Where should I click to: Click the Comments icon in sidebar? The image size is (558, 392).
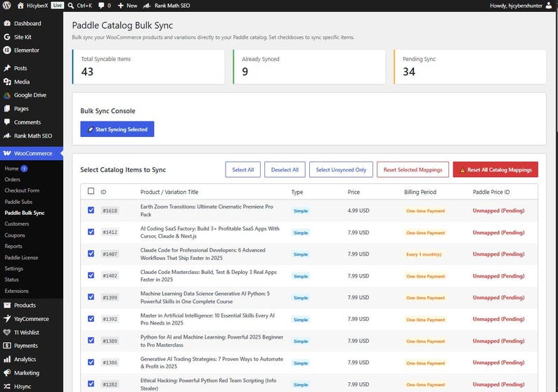pyautogui.click(x=7, y=122)
